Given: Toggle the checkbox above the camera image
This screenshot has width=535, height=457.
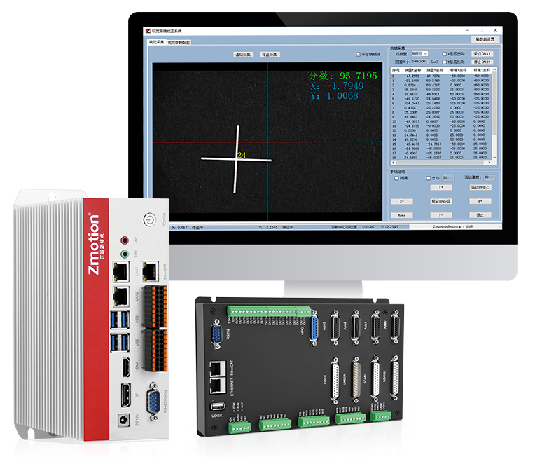Looking at the screenshot, I should [358, 54].
